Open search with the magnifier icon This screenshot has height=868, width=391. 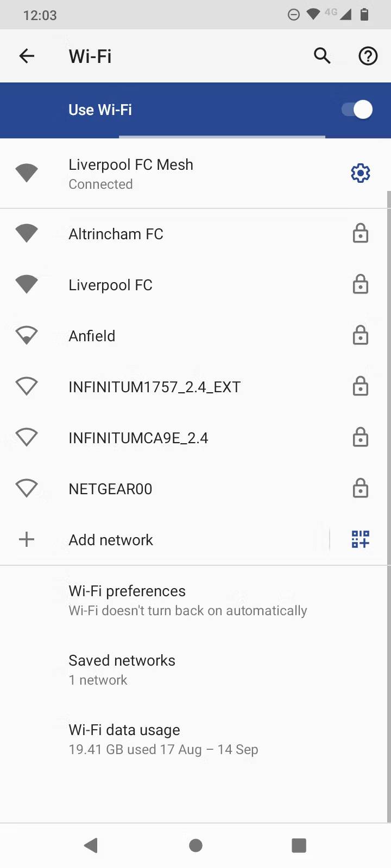point(322,56)
